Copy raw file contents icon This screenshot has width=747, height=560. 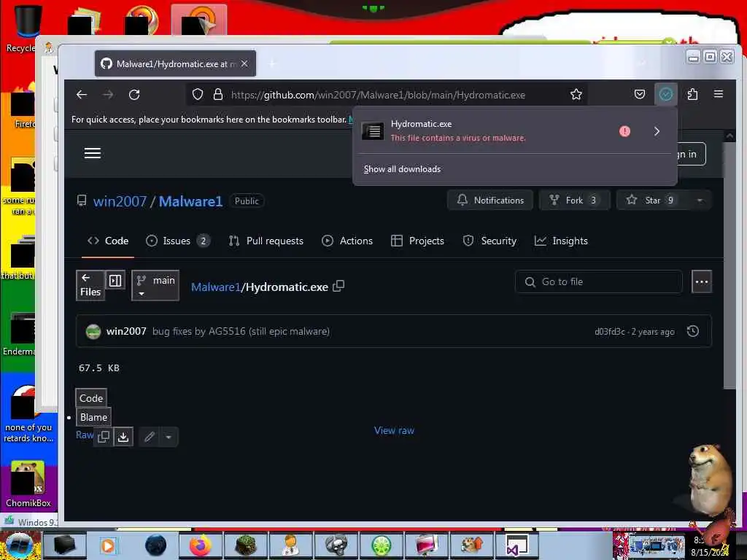pos(104,437)
